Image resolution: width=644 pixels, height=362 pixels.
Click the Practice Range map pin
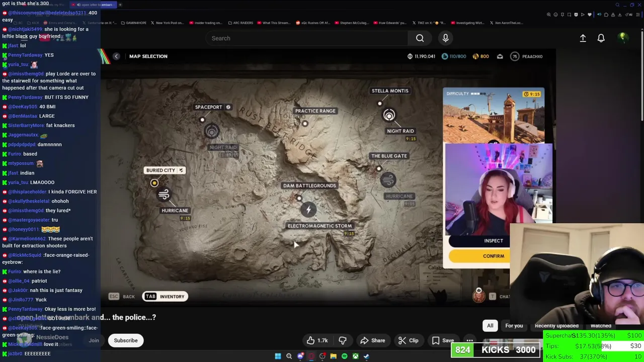click(305, 123)
